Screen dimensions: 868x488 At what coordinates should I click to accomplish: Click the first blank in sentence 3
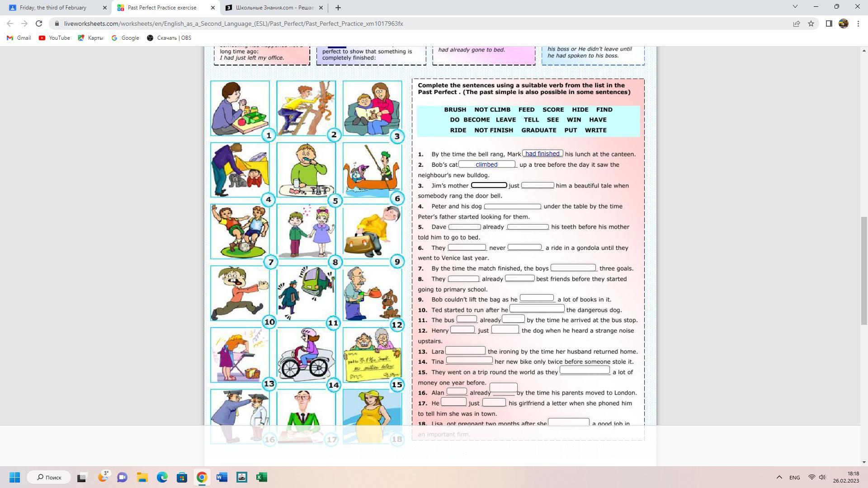click(489, 185)
